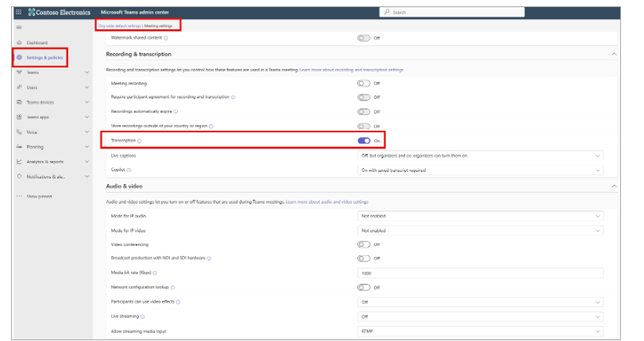The height and width of the screenshot is (341, 644).
Task: Click the Analytics & reports chart icon
Action: pos(19,162)
